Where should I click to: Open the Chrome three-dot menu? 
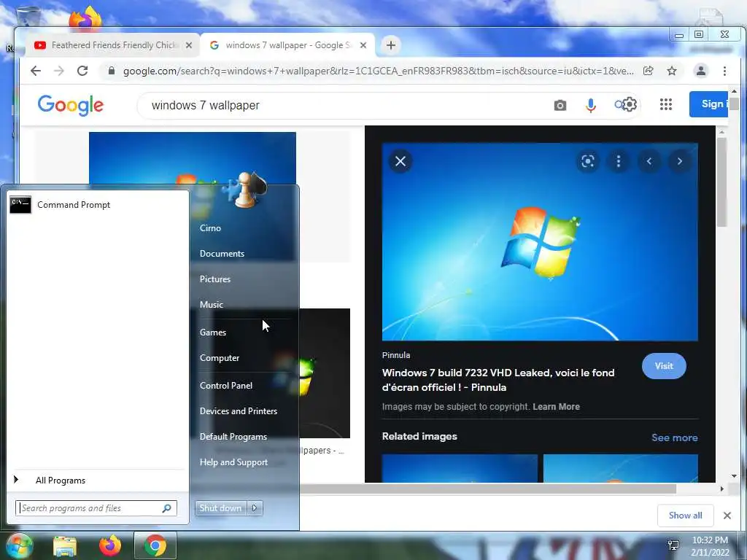pyautogui.click(x=724, y=71)
